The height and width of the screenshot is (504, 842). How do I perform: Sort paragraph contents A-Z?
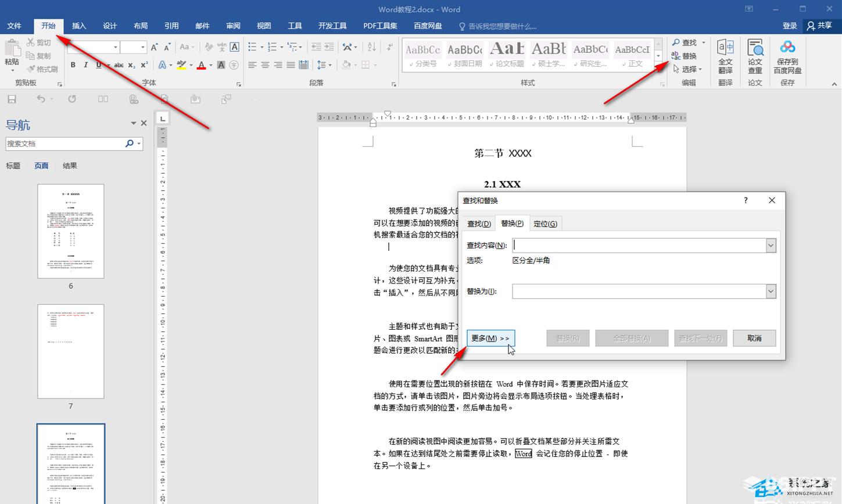pyautogui.click(x=372, y=47)
